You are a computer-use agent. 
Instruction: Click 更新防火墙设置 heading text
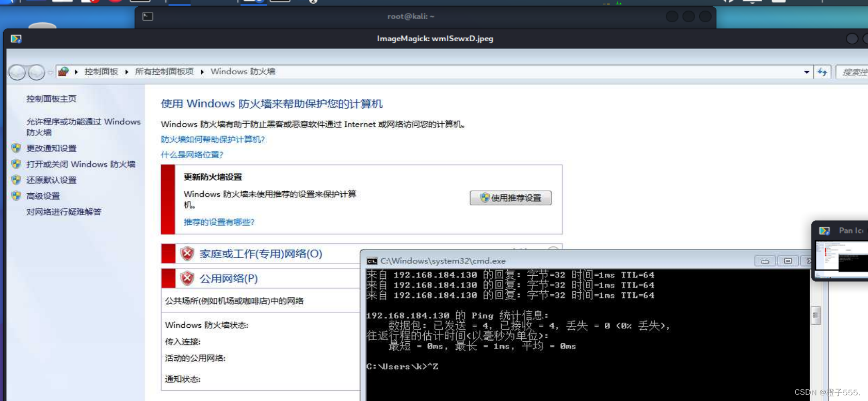[x=213, y=177]
